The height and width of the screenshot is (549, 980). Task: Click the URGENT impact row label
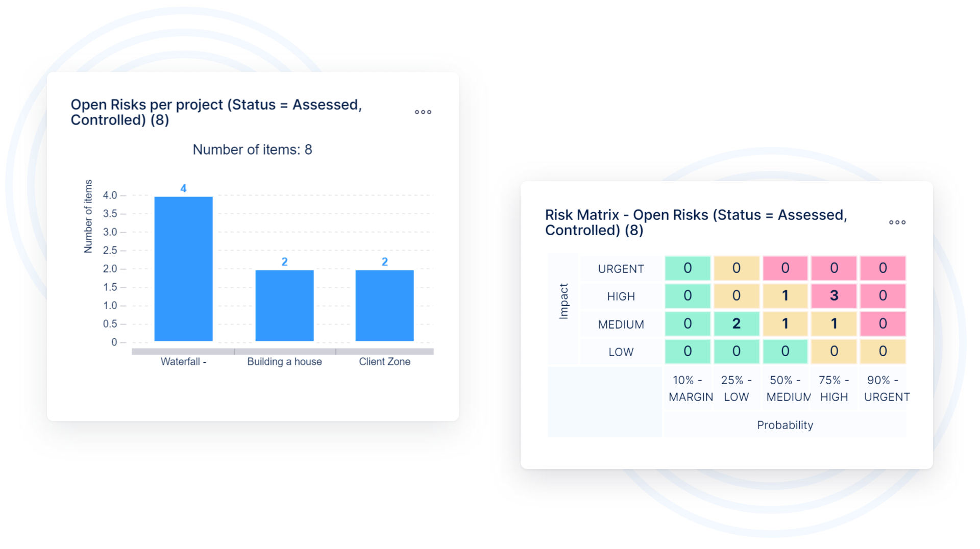pyautogui.click(x=621, y=269)
